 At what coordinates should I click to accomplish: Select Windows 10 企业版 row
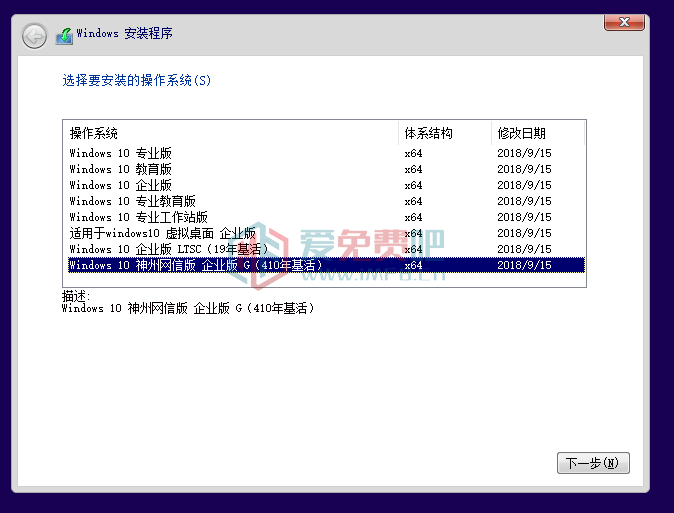(x=326, y=185)
